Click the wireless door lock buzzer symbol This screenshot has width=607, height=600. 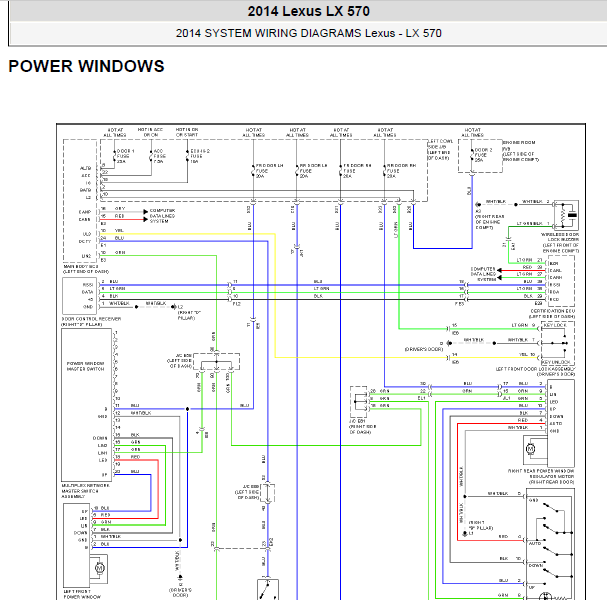(566, 215)
